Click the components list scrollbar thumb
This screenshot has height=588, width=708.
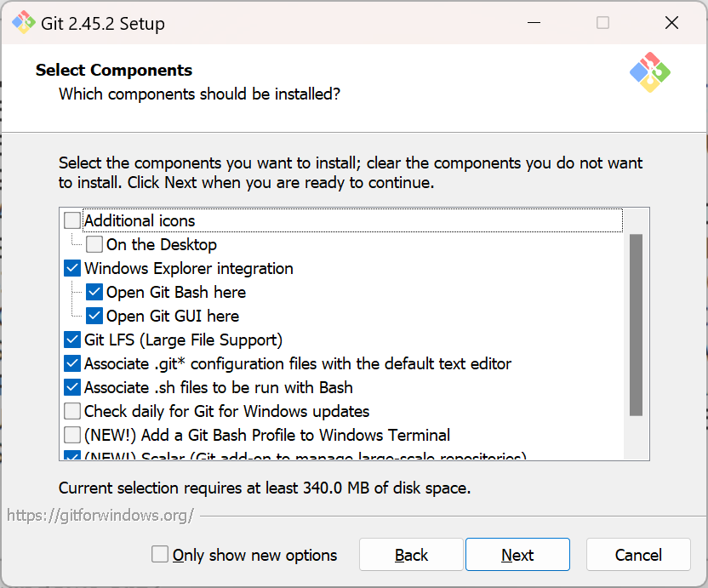tap(636, 323)
